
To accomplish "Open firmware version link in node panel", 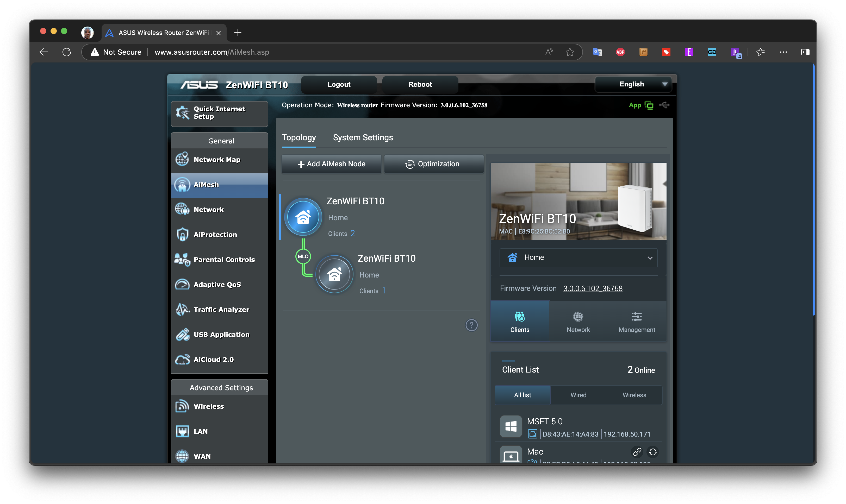I will tap(593, 288).
